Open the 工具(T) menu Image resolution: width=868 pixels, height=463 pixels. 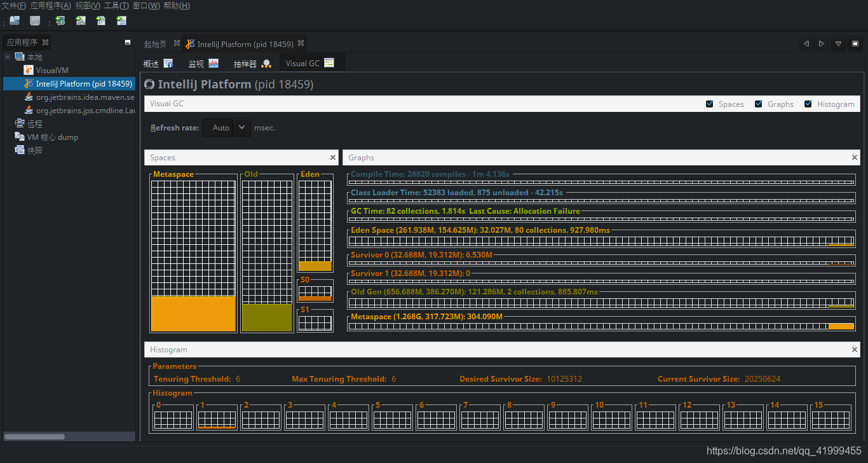[116, 6]
